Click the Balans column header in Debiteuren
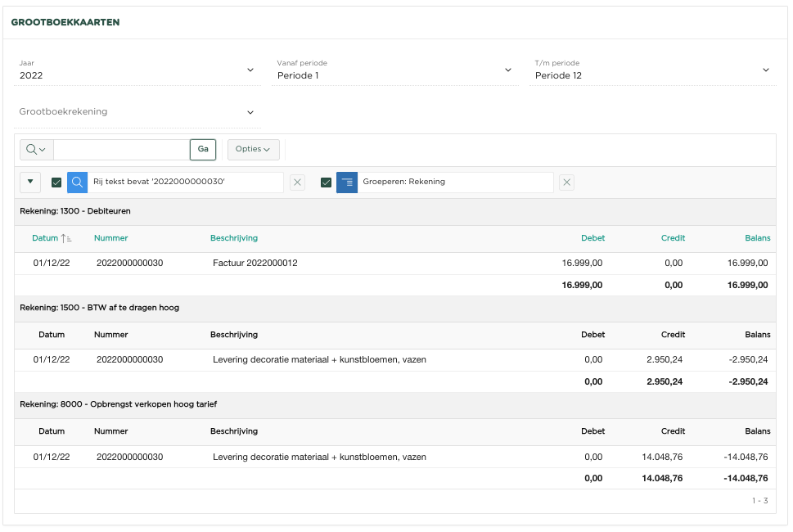Viewport: 793px width, 532px height. (757, 238)
